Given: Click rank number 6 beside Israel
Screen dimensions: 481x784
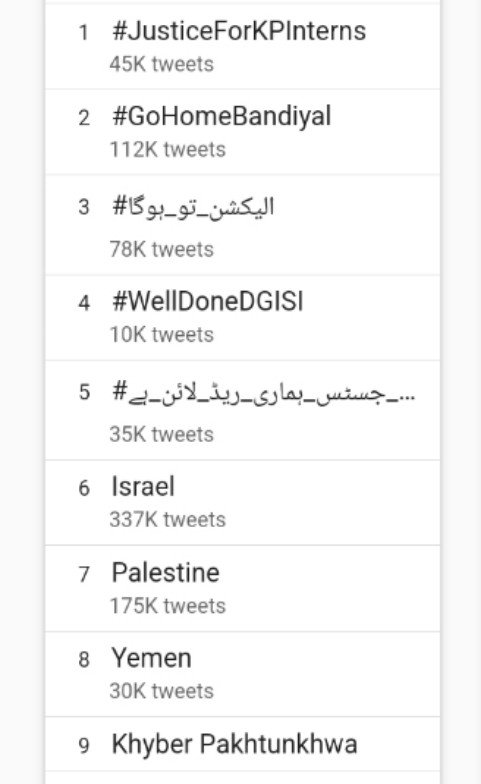Looking at the screenshot, I should [84, 488].
